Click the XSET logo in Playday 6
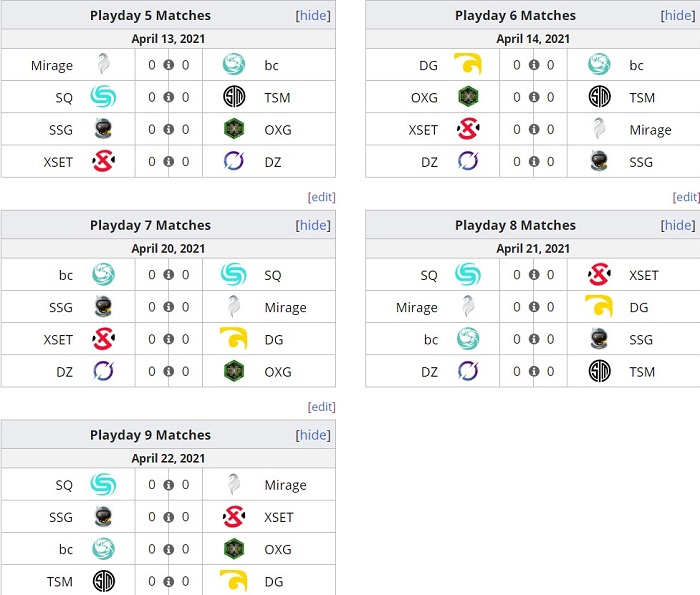 point(468,129)
